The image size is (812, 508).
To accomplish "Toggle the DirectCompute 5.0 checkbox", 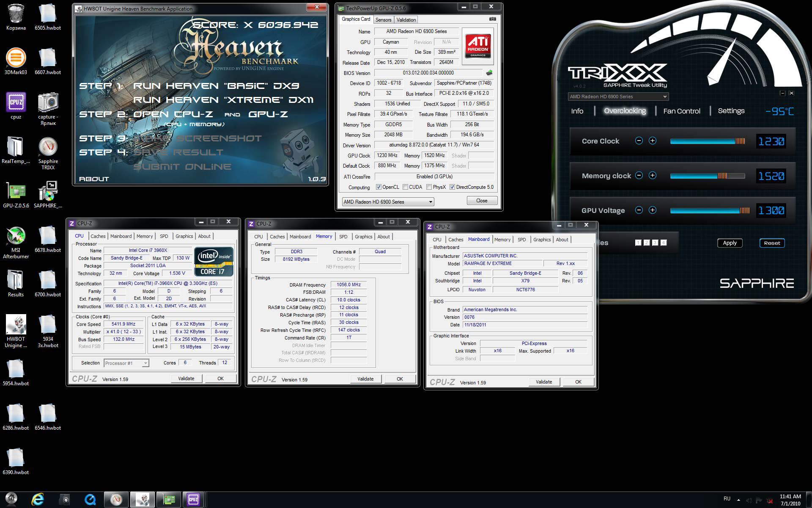I will click(x=452, y=187).
